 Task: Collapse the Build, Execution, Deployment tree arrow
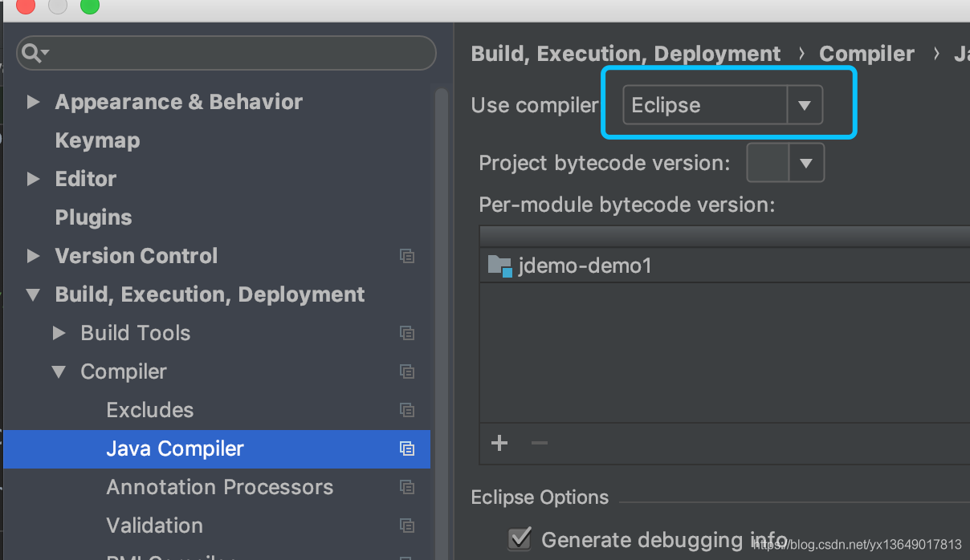tap(33, 294)
